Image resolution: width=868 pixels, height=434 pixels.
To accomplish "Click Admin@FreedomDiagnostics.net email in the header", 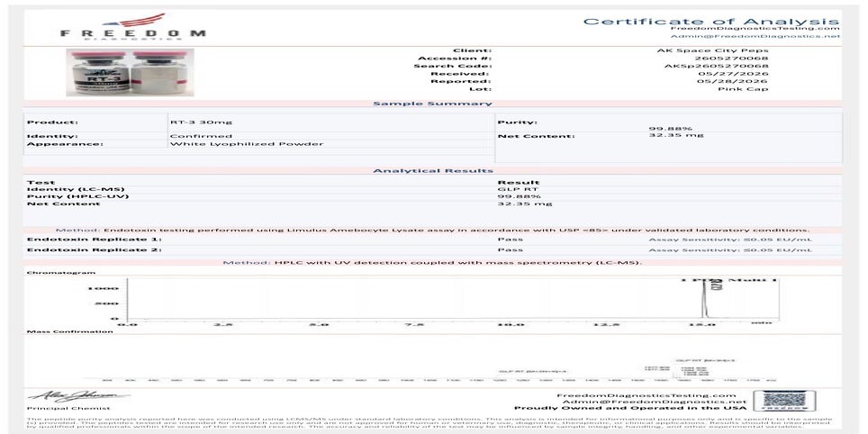I will point(755,36).
